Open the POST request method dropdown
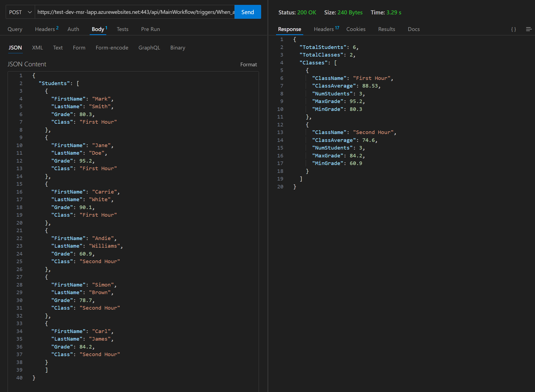The height and width of the screenshot is (392, 535). pyautogui.click(x=20, y=12)
